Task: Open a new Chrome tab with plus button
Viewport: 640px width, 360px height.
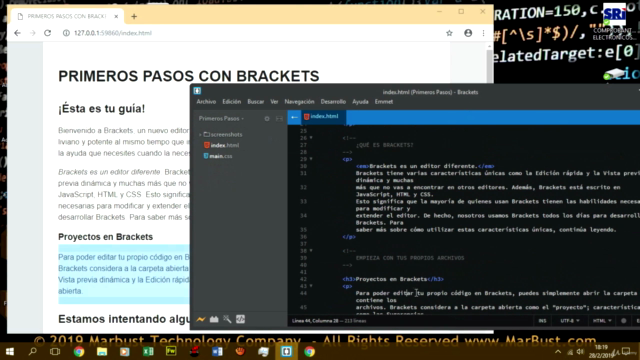Action: 134,16
